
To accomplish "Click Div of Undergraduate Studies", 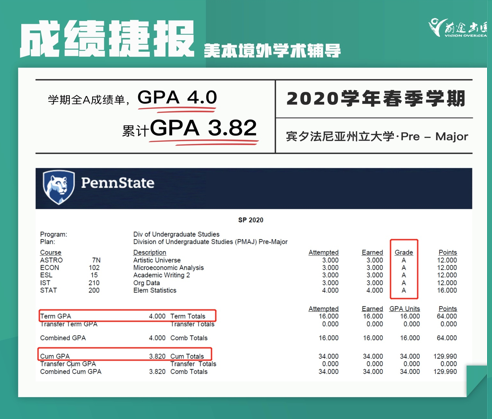I will point(176,234).
